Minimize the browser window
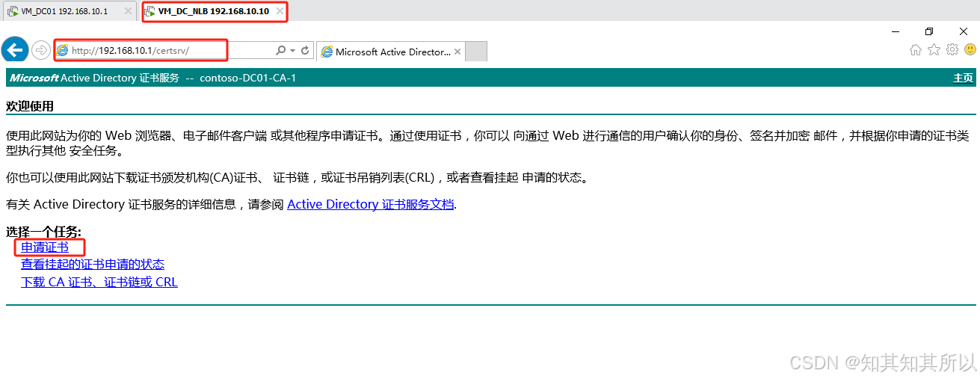 (x=895, y=31)
